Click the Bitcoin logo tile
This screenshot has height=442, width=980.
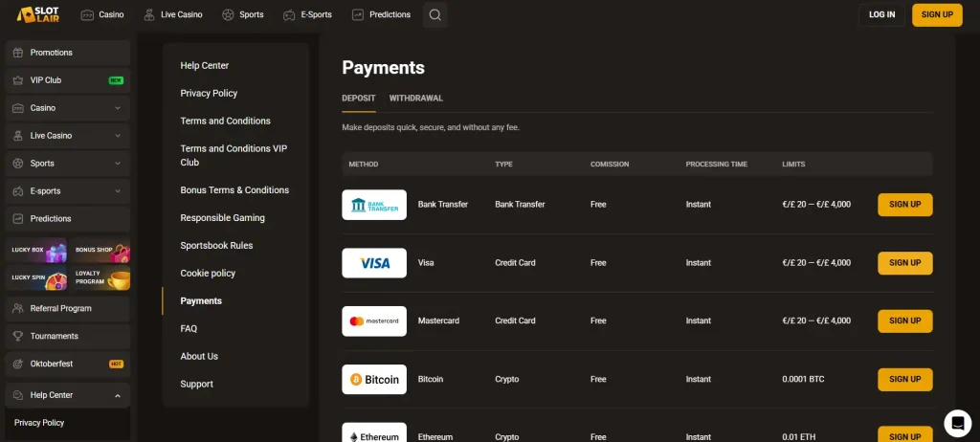tap(374, 379)
